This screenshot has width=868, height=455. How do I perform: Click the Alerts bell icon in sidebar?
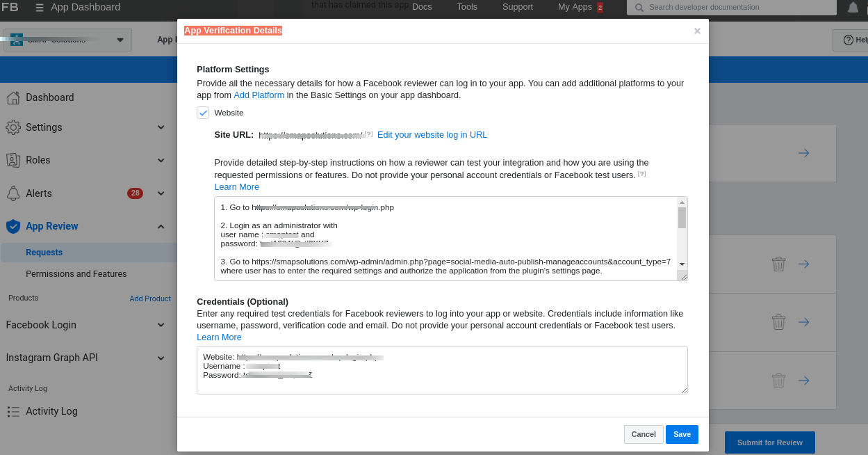[x=13, y=193]
